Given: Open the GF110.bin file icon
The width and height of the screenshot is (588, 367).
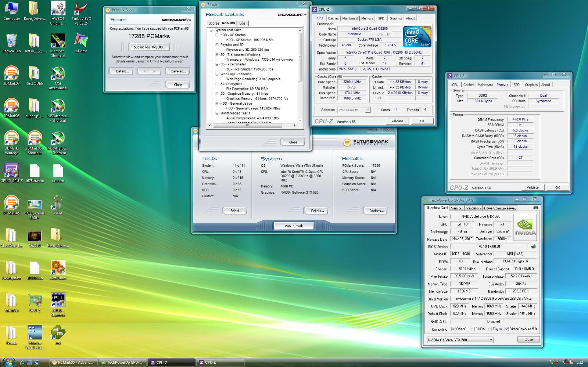Looking at the screenshot, I should click(x=35, y=270).
